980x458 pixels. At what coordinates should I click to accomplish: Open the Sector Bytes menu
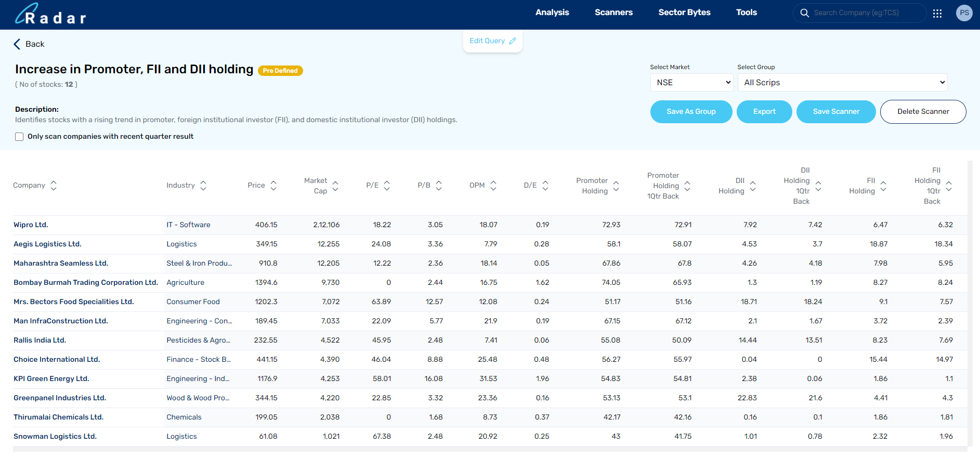[x=684, y=12]
